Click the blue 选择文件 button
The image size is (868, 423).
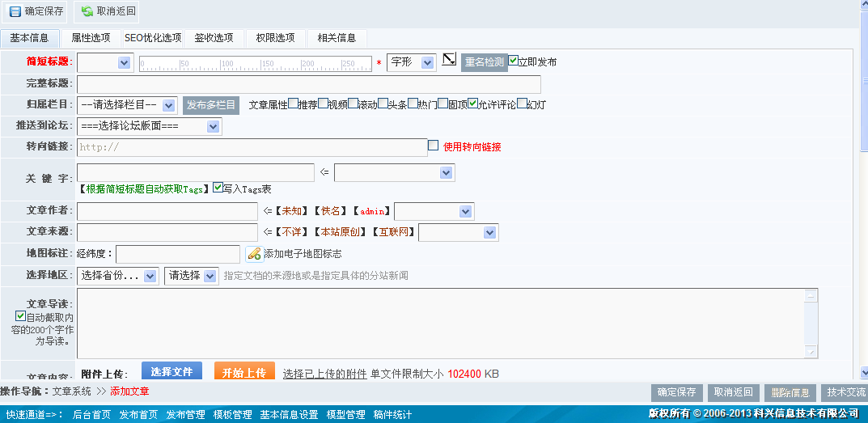coord(171,371)
